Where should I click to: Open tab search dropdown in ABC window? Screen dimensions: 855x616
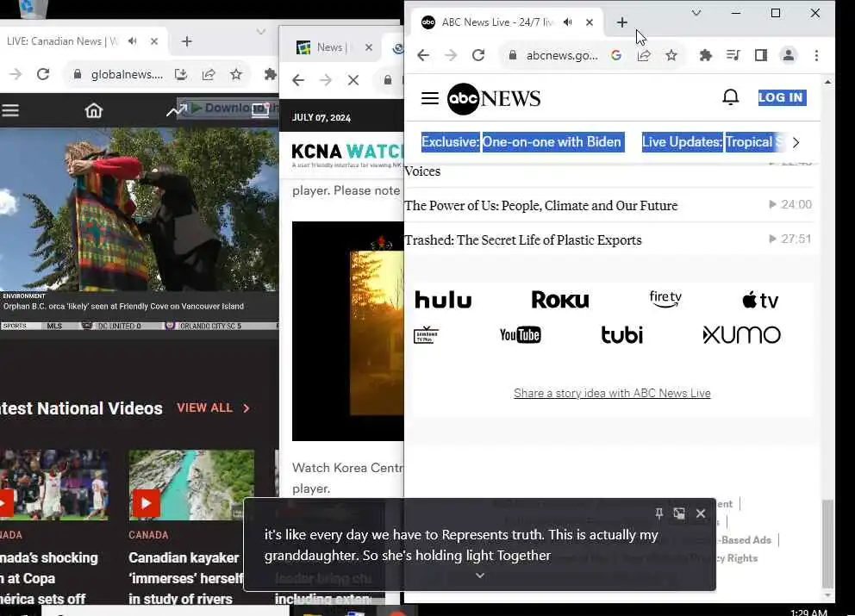pos(696,13)
